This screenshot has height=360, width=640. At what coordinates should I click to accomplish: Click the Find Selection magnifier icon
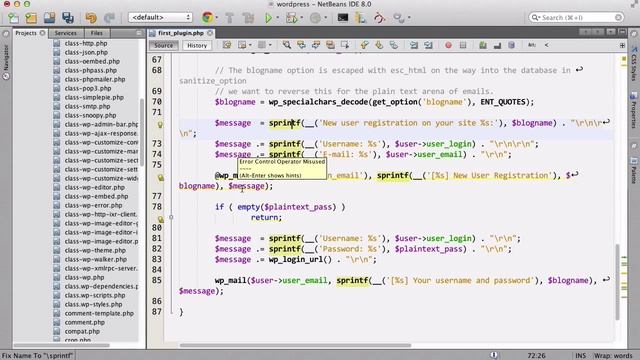(287, 45)
